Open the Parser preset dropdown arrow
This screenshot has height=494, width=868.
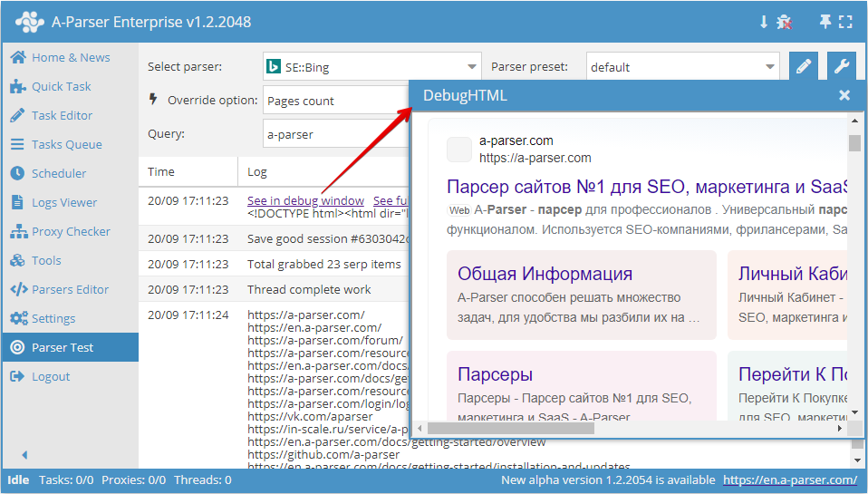tap(769, 67)
